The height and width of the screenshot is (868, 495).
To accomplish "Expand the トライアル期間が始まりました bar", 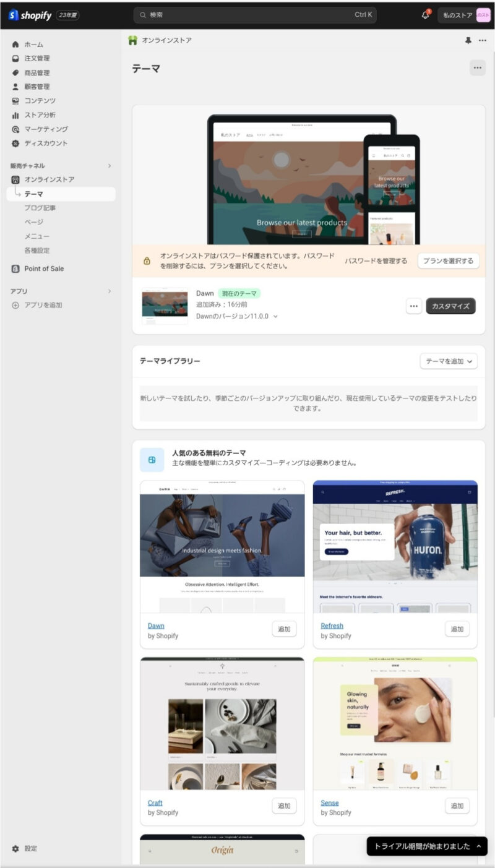I will click(427, 846).
